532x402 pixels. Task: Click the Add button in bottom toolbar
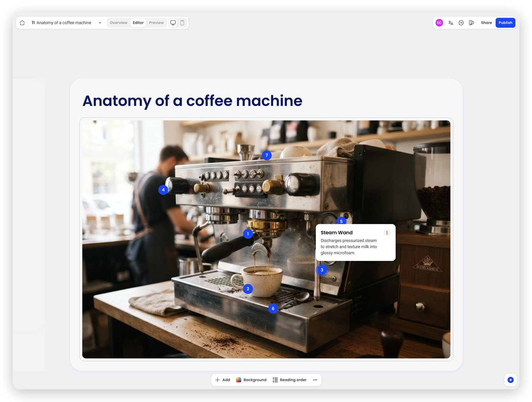tap(223, 380)
